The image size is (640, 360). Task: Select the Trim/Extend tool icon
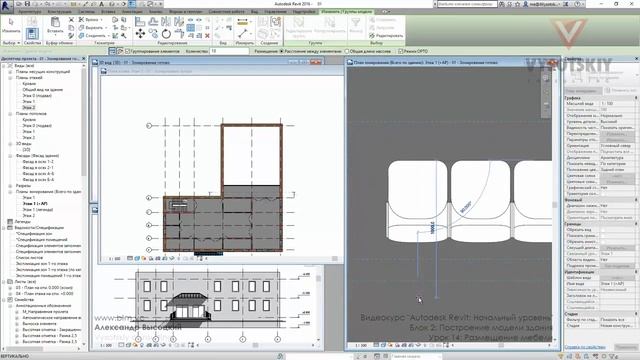179,33
